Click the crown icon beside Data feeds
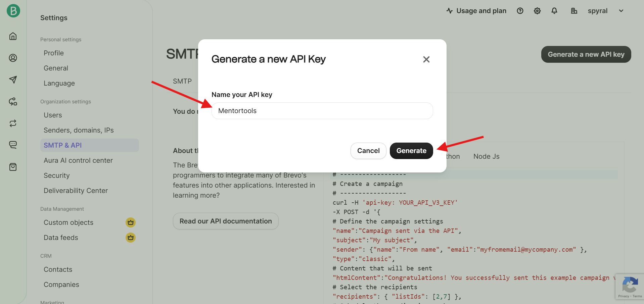 pos(131,238)
